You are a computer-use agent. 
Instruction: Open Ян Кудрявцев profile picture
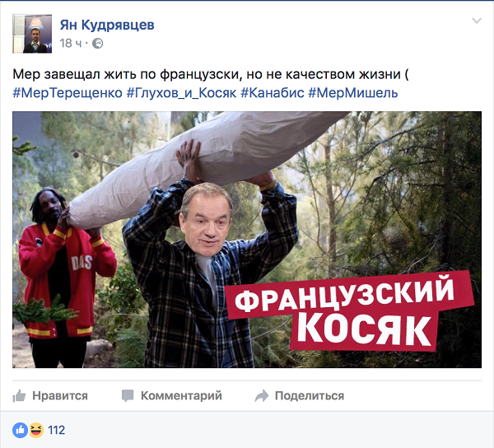point(32,34)
